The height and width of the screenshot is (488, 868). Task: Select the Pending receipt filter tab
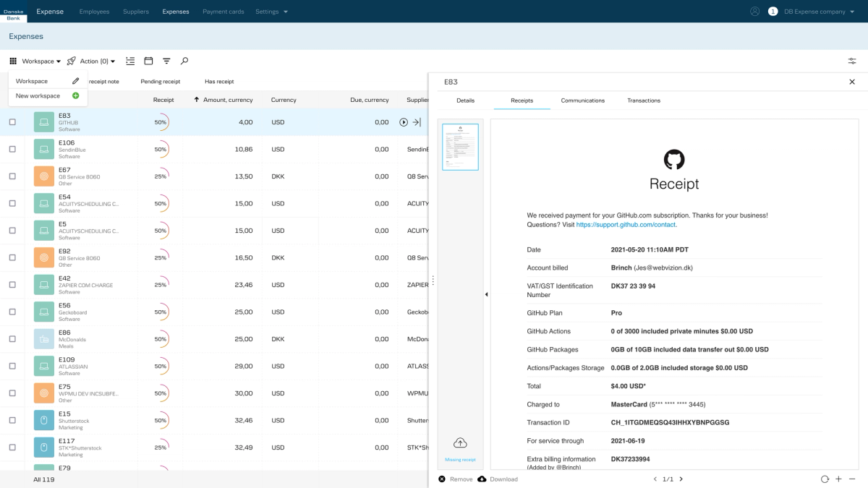[x=161, y=82]
